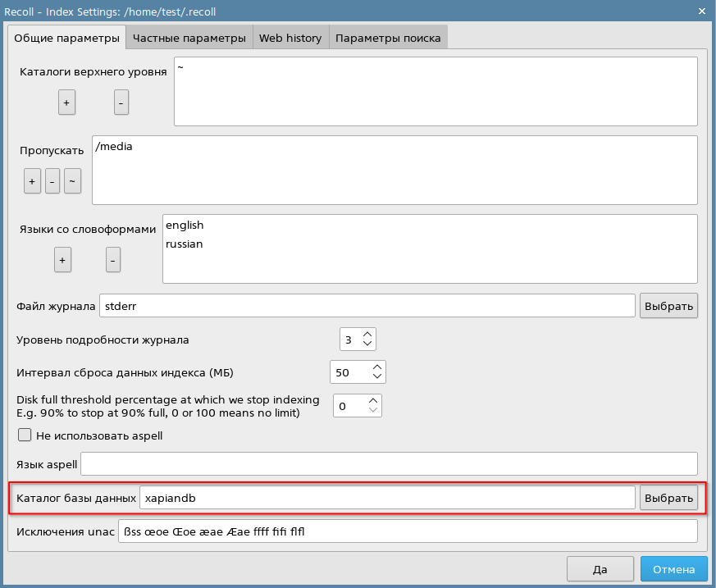Image resolution: width=716 pixels, height=588 pixels.
Task: Remove selected top-level directory with minus button
Action: tap(121, 103)
